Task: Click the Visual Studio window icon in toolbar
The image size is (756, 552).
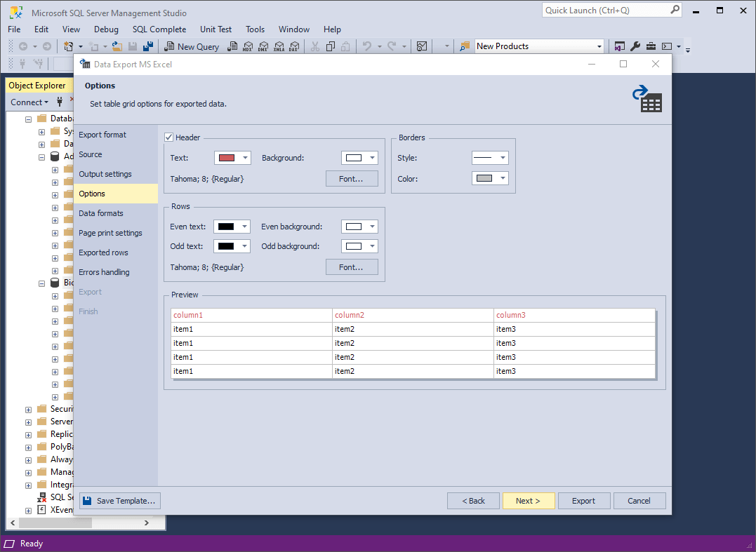Action: tap(620, 46)
